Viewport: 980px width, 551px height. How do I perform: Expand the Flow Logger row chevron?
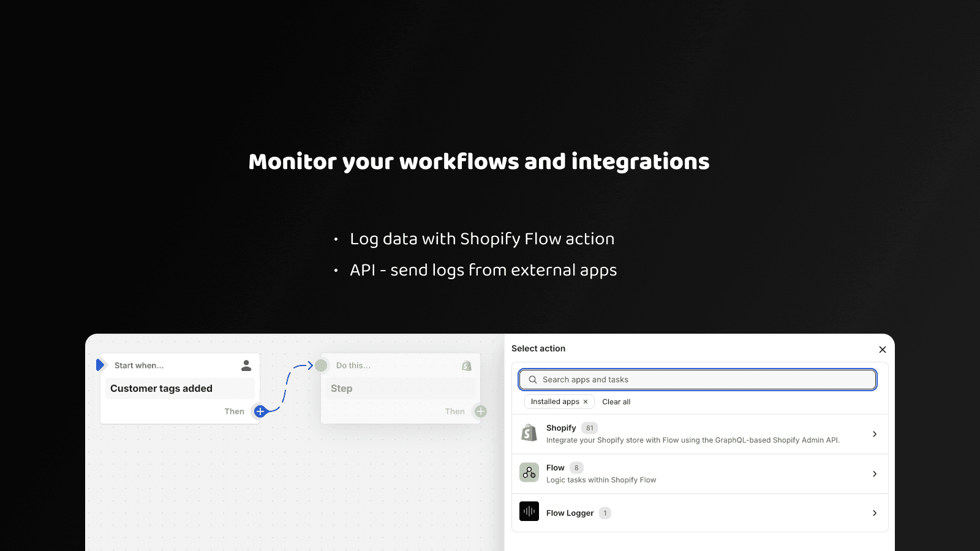(874, 513)
